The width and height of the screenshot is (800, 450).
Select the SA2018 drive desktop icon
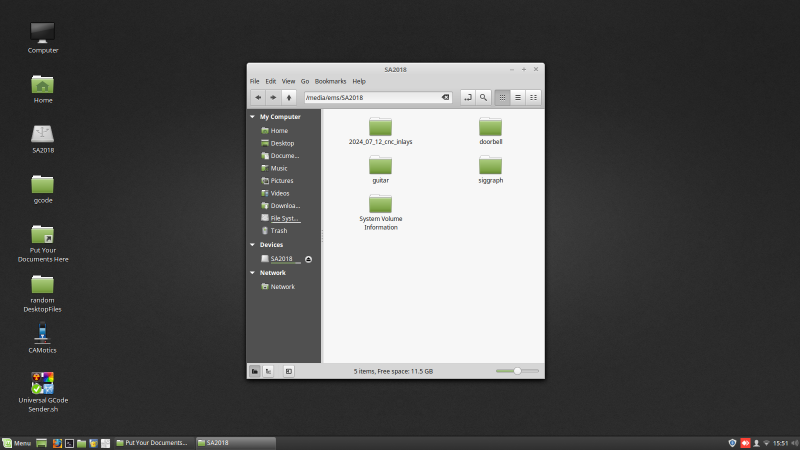click(43, 139)
